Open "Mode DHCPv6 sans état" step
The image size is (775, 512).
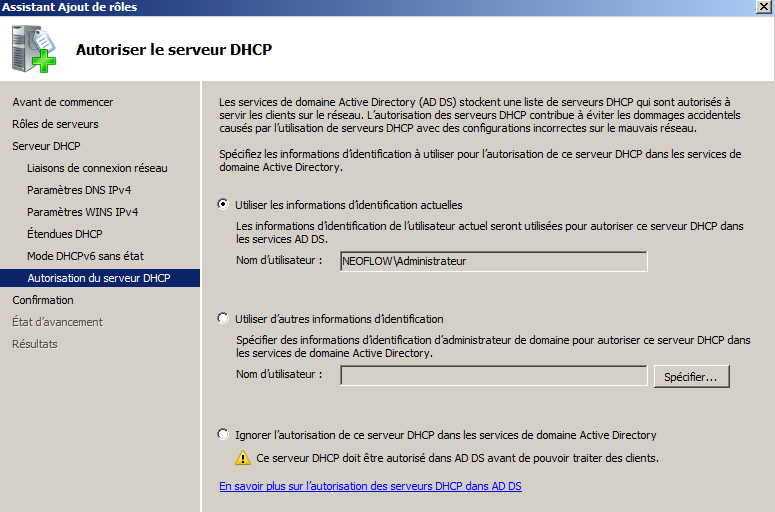tap(86, 256)
